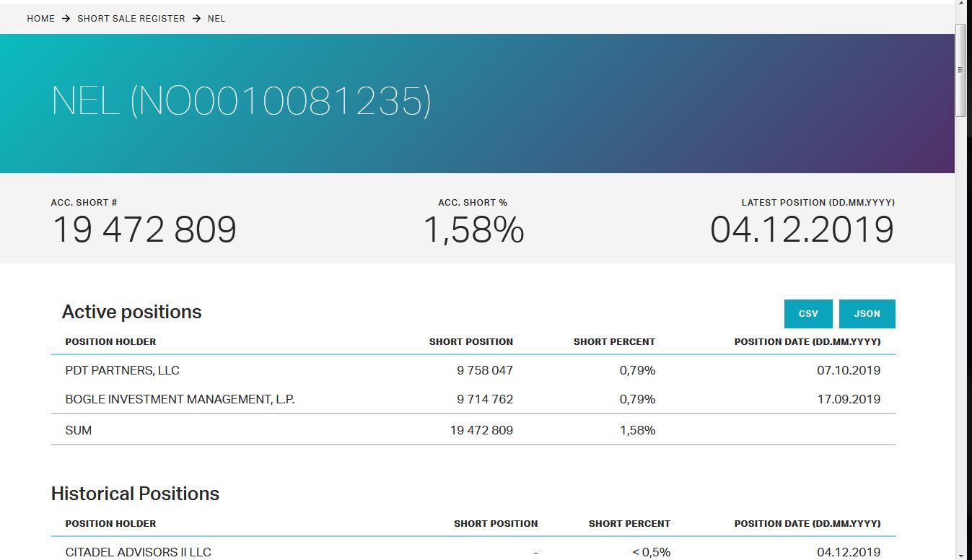
Task: Select Citadel short percent < 0,5%
Action: coord(651,553)
